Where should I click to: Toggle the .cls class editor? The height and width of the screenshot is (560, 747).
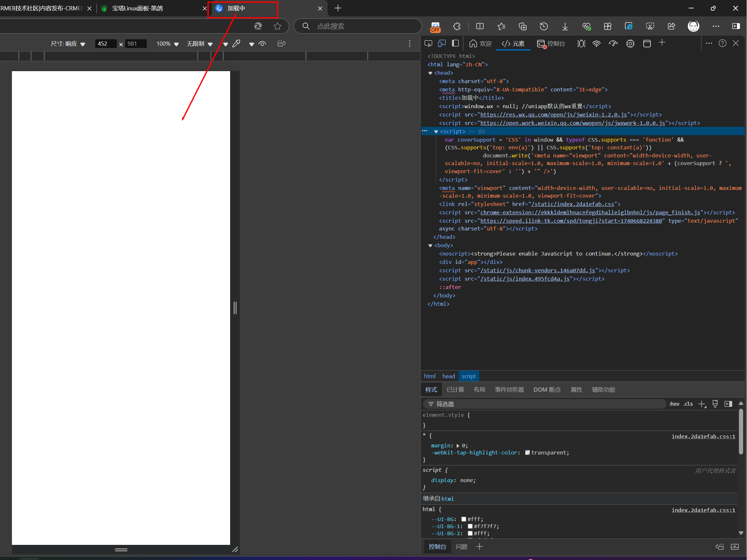[688, 404]
